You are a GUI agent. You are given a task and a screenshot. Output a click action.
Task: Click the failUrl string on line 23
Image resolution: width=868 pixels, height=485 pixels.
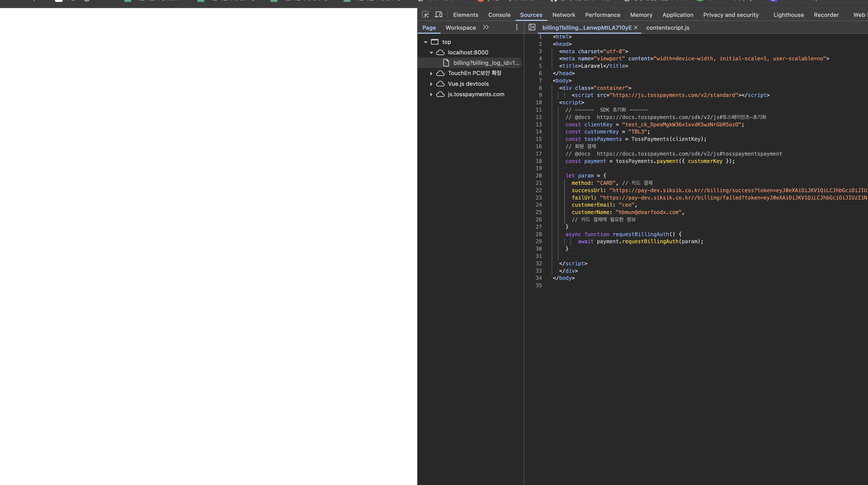pyautogui.click(x=733, y=198)
